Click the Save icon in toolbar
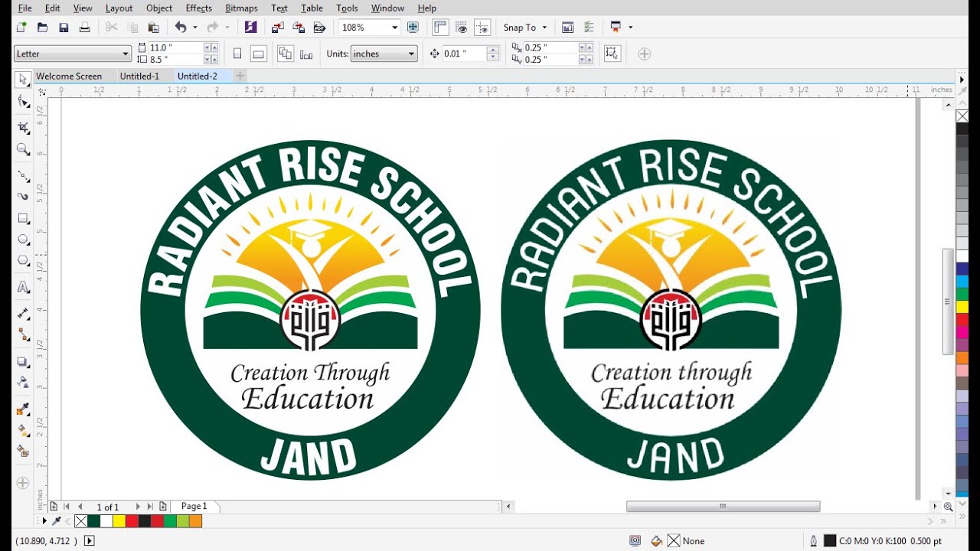The width and height of the screenshot is (980, 551). pos(64,28)
